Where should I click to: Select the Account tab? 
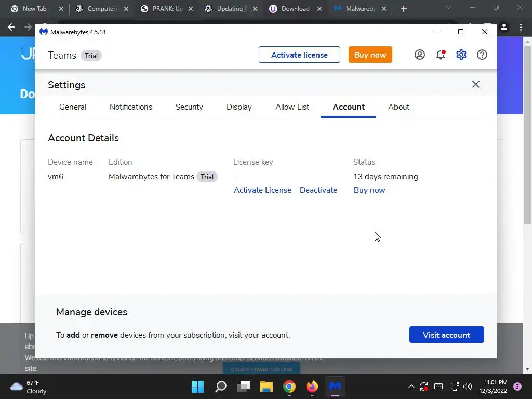349,107
